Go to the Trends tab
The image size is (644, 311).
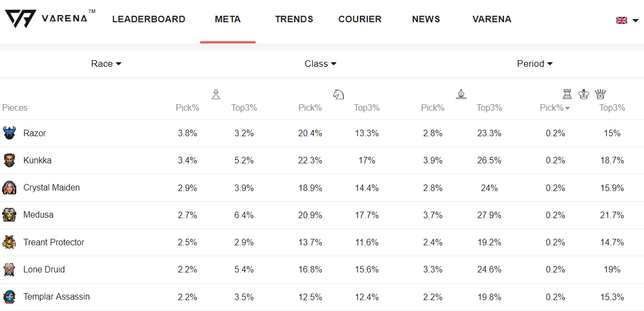(294, 20)
